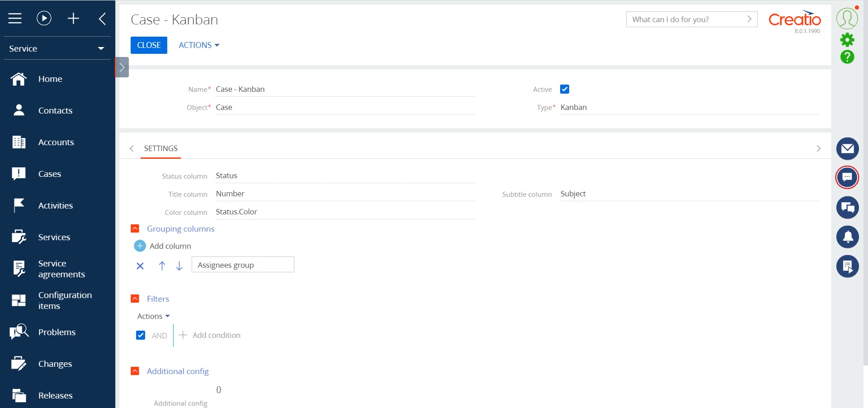Click the What can I do for you field

683,19
